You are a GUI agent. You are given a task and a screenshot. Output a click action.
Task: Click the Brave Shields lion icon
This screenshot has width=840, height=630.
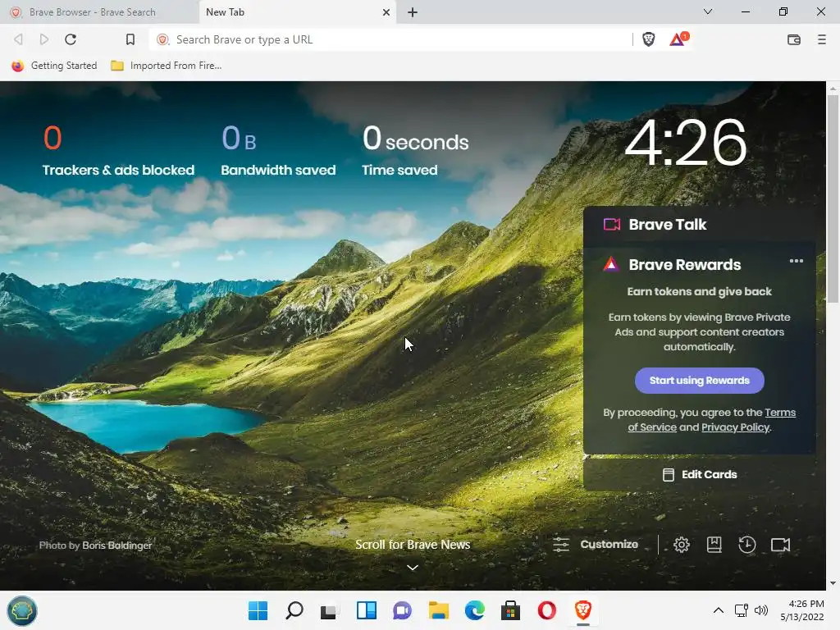pyautogui.click(x=648, y=39)
